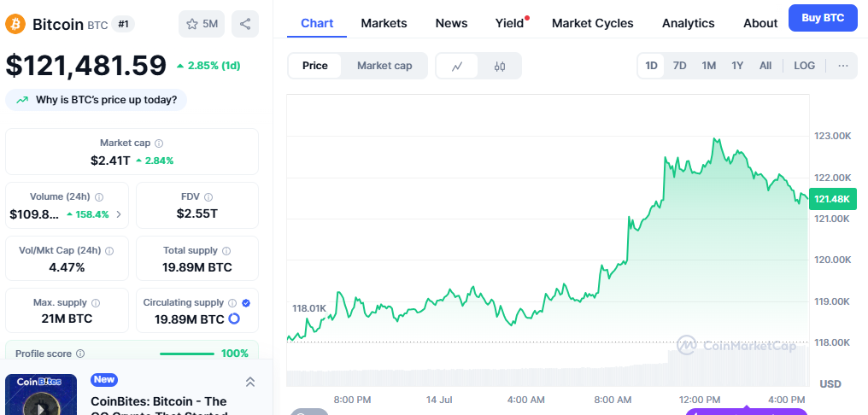Open the Market Cycles tab
The image size is (868, 415).
pyautogui.click(x=592, y=23)
